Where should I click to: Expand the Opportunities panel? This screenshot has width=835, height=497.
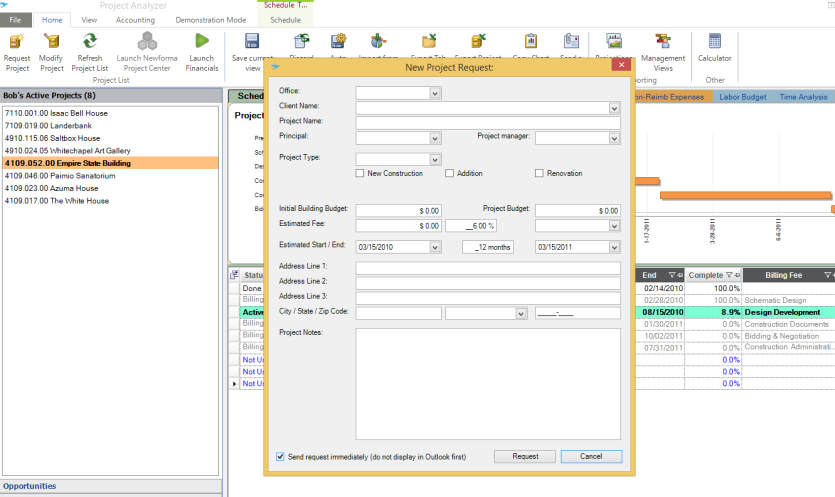point(111,486)
